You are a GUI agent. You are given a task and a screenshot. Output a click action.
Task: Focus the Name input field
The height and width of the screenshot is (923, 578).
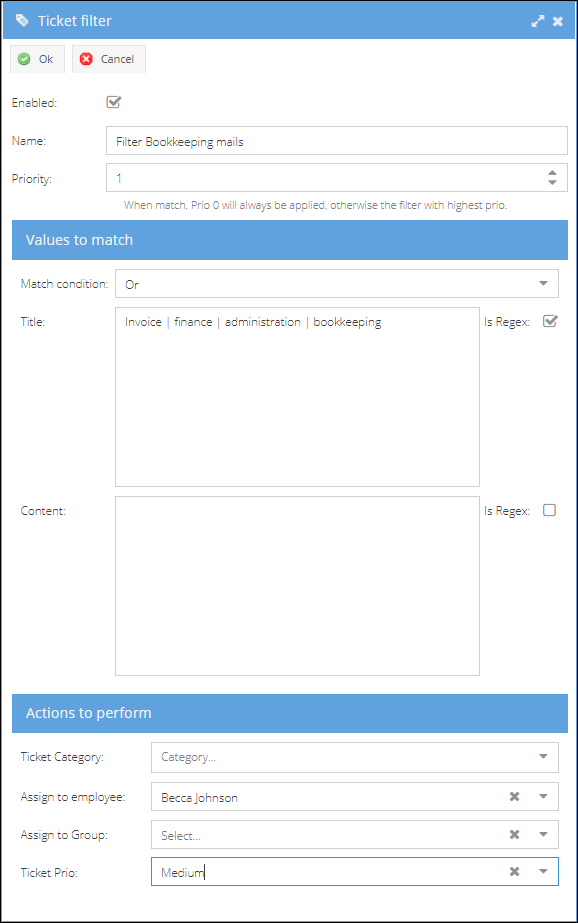(337, 141)
